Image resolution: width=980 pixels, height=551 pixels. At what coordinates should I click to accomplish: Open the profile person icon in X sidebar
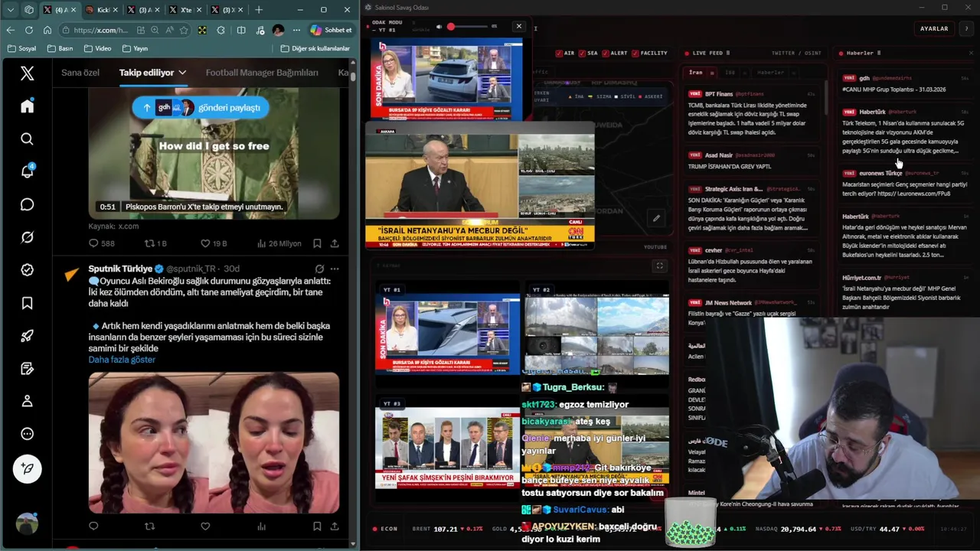pos(27,401)
